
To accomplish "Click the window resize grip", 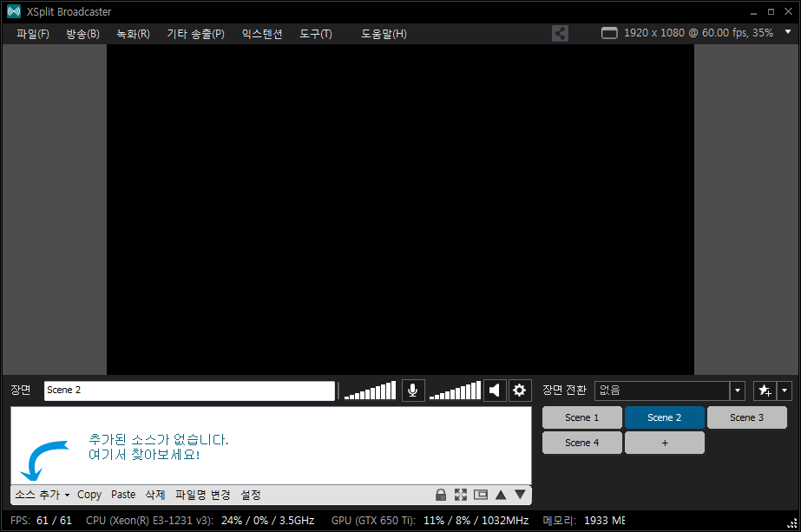I will pos(792,522).
